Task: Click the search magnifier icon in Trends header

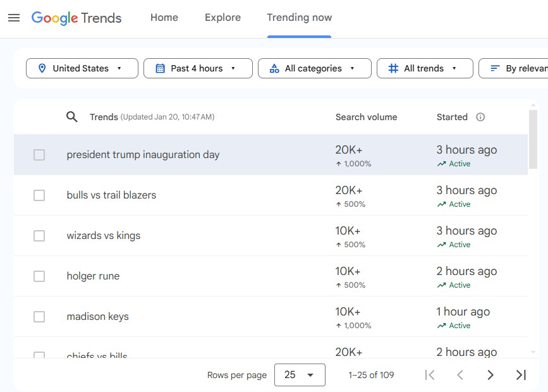Action: 72,117
